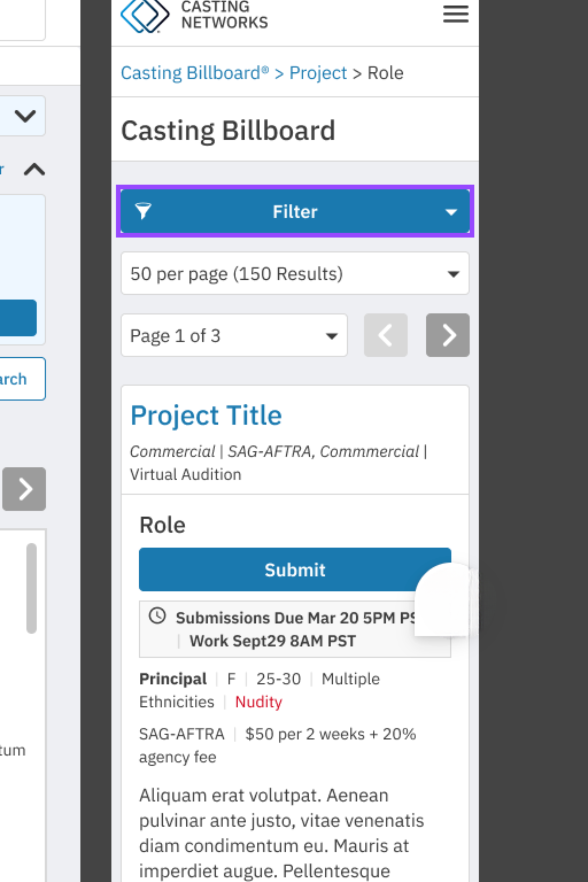Collapse the up chevron in left panel
The height and width of the screenshot is (882, 588).
pos(35,169)
